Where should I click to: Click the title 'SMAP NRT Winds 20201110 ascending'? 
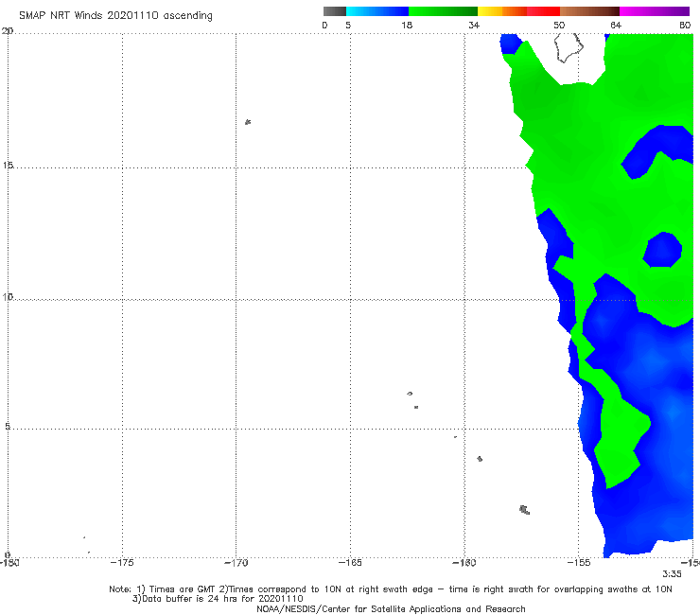(115, 15)
